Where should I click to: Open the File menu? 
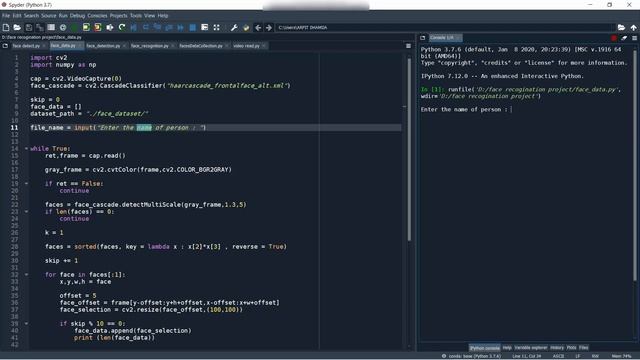pyautogui.click(x=6, y=16)
